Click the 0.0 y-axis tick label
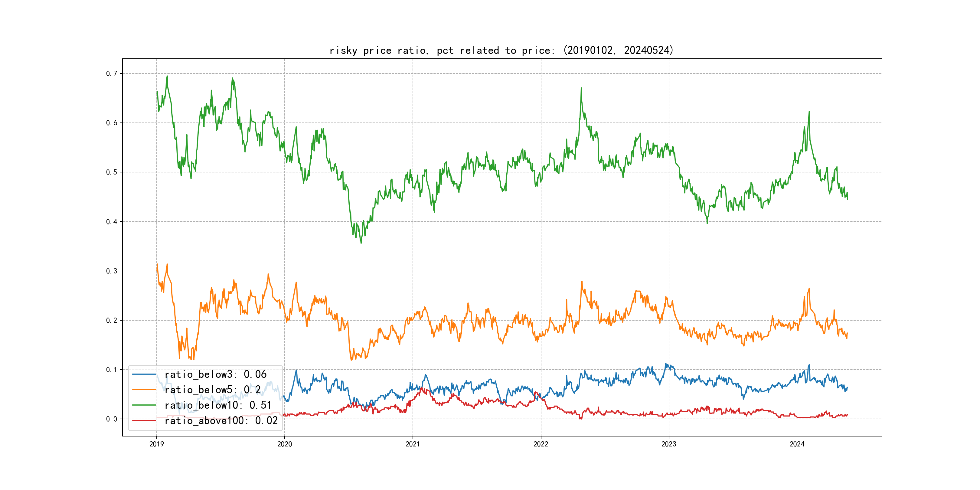The width and height of the screenshot is (980, 490). point(112,419)
